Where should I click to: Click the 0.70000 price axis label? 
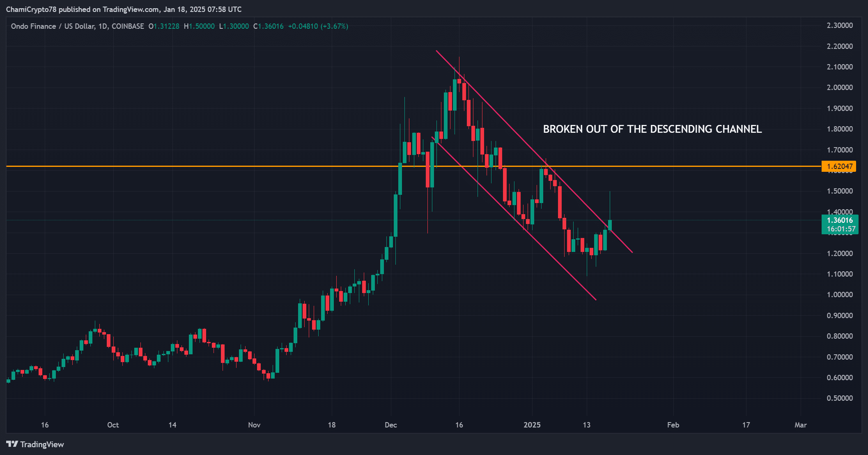point(840,357)
